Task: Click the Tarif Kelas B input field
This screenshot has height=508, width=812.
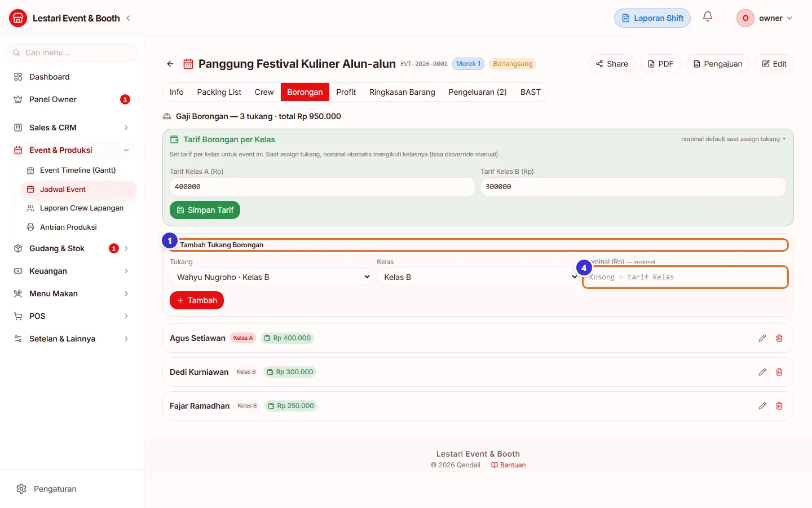Action: (x=633, y=187)
